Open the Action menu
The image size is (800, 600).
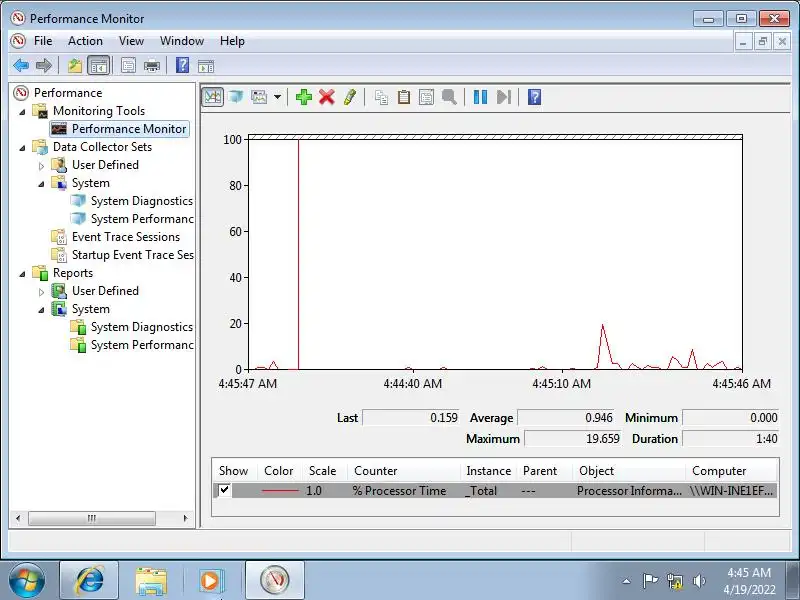click(x=85, y=41)
